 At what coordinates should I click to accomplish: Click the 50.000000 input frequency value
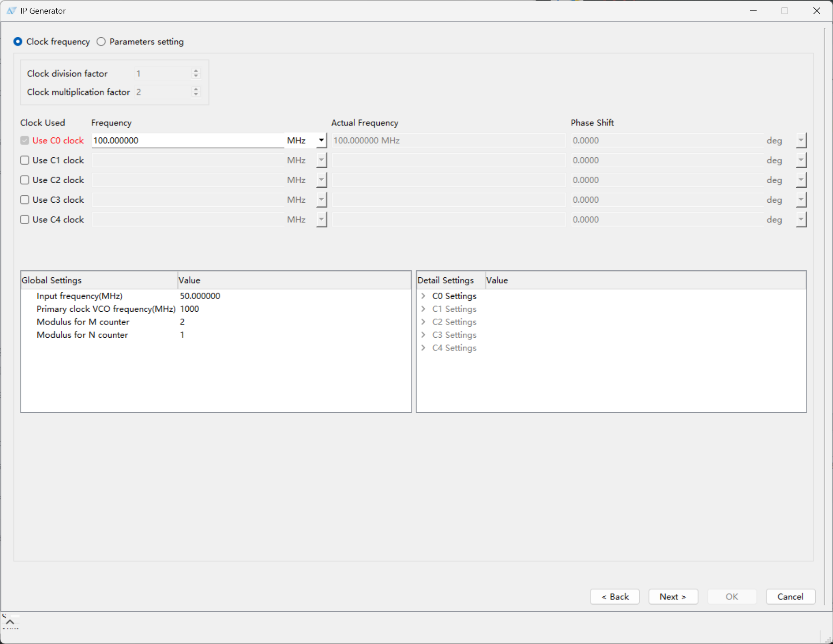[x=200, y=296]
